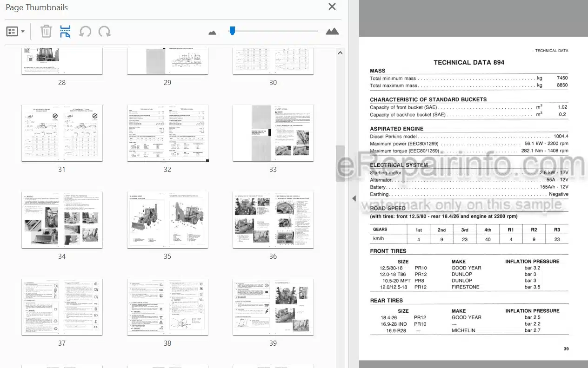Open page 30 thumbnail

273,61
